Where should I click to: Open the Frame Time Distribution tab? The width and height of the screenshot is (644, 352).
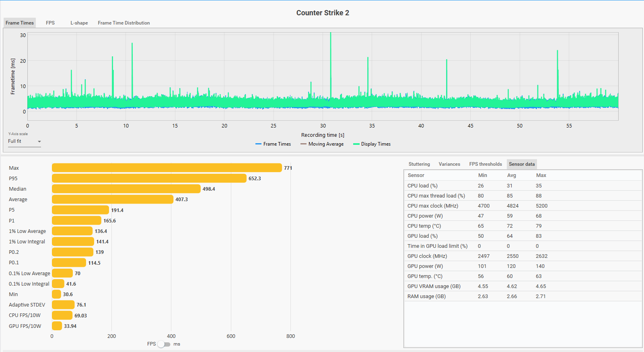point(124,23)
